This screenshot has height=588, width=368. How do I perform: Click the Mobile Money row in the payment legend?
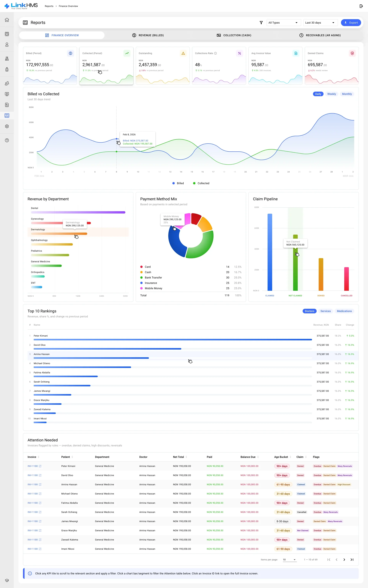pos(191,288)
